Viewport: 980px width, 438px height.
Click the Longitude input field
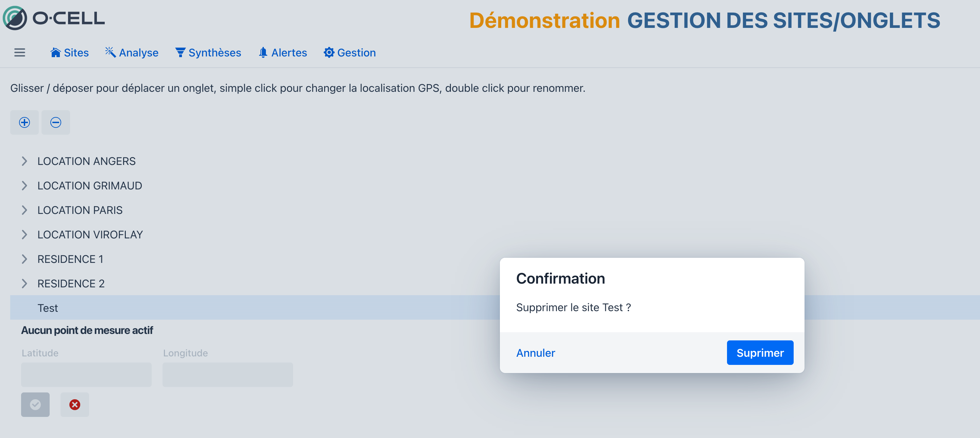227,374
